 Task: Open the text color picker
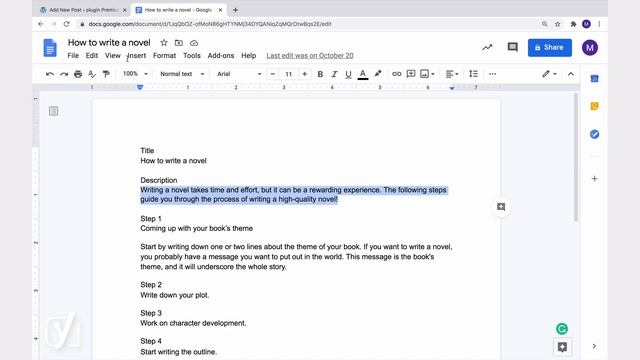pos(362,74)
